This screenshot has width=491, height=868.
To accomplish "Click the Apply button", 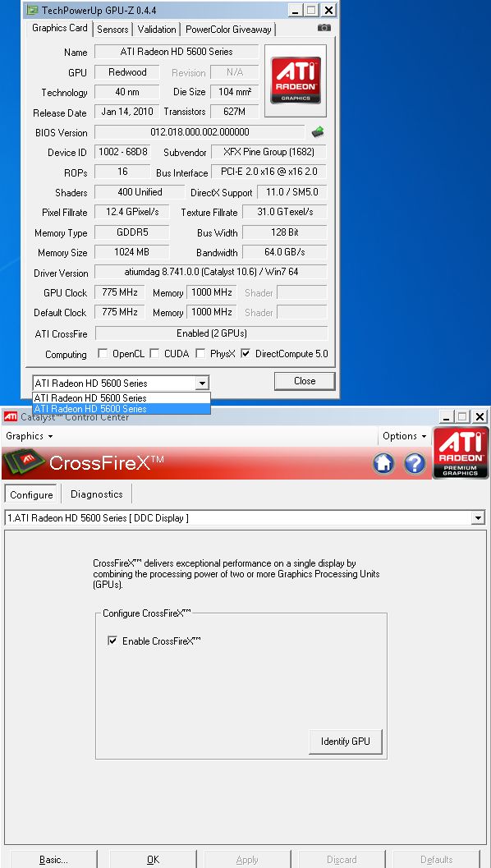I will point(247,859).
